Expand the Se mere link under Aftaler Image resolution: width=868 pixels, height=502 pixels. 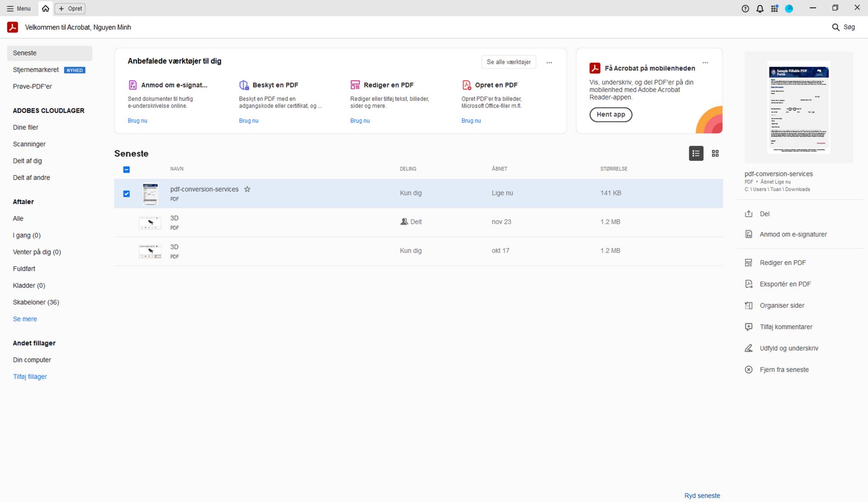pyautogui.click(x=25, y=319)
